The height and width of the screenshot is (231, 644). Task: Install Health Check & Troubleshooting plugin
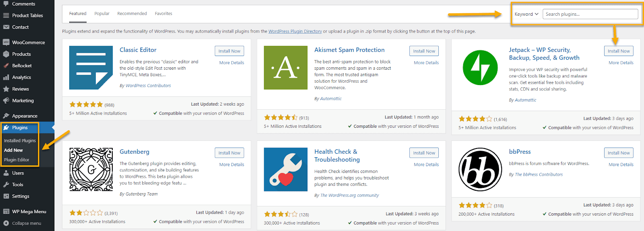[x=424, y=153]
